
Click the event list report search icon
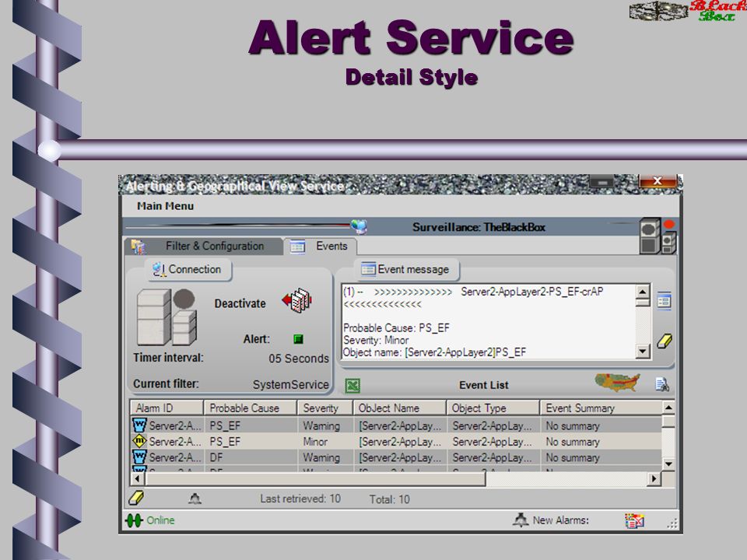tap(662, 384)
